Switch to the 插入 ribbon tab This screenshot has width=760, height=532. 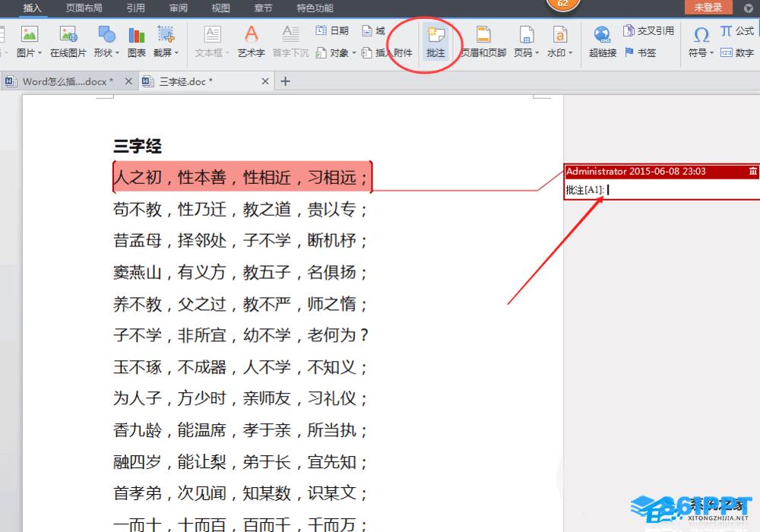[x=33, y=8]
